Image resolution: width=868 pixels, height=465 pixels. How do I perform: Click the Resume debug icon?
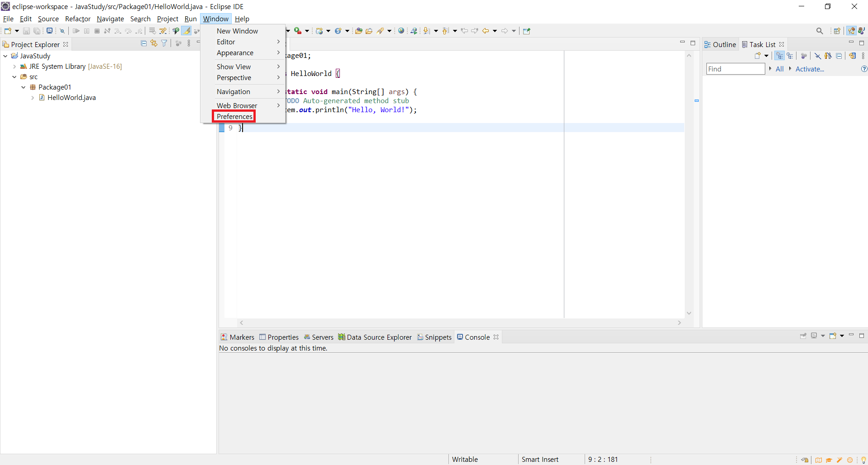(76, 31)
